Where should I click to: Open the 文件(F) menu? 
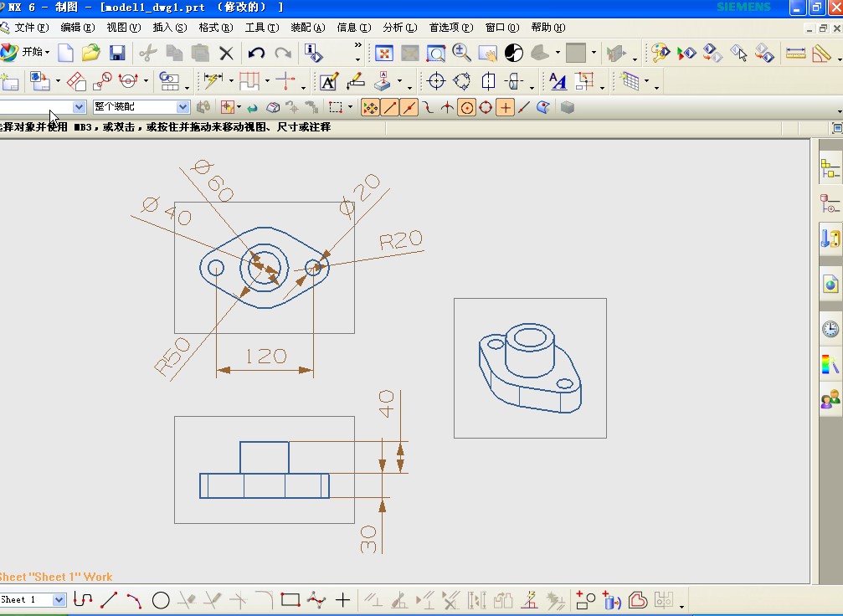click(31, 28)
